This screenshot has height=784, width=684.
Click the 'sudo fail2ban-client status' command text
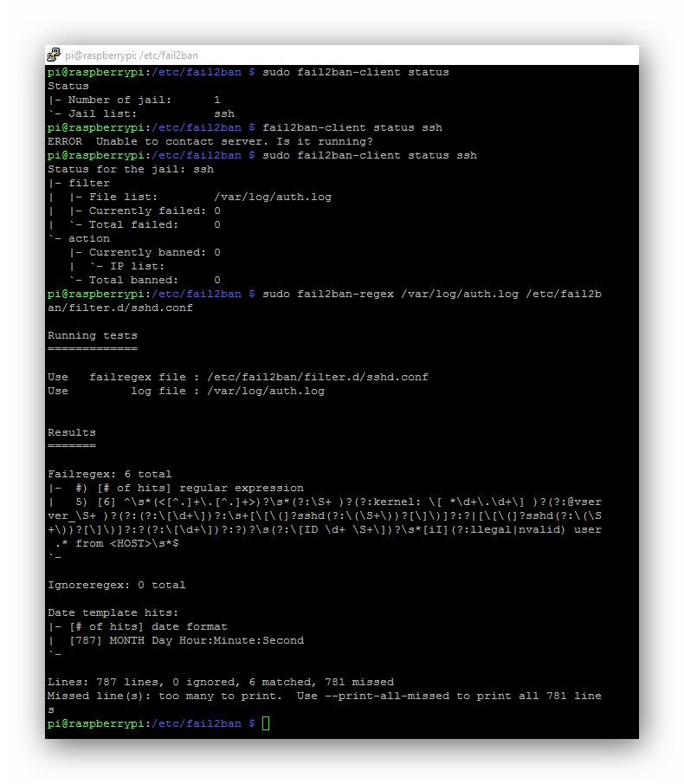tap(355, 73)
